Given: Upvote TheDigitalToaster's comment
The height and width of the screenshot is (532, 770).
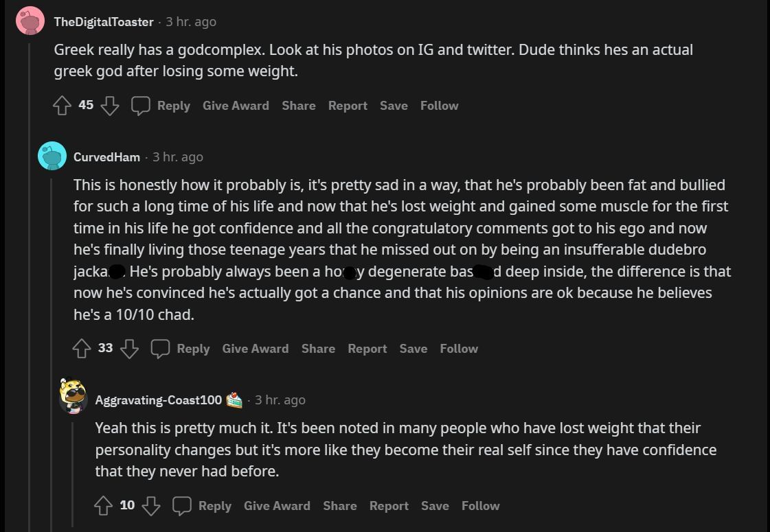Looking at the screenshot, I should click(x=63, y=106).
